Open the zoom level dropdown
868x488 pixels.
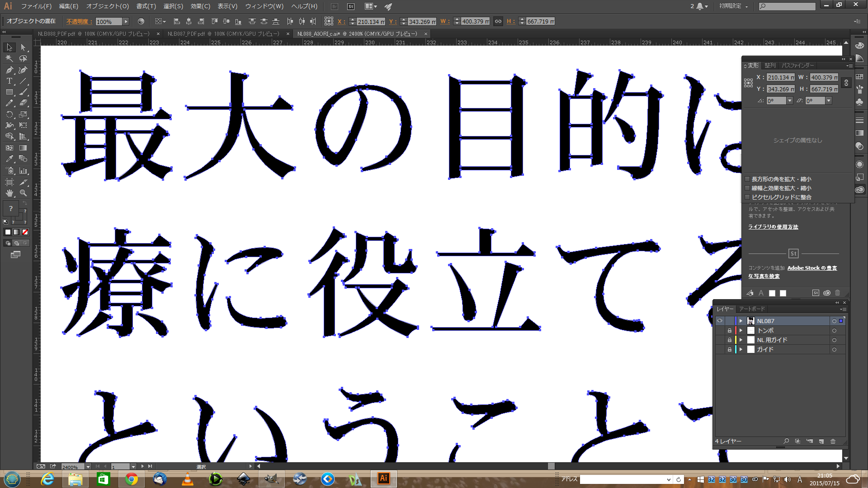coord(88,467)
